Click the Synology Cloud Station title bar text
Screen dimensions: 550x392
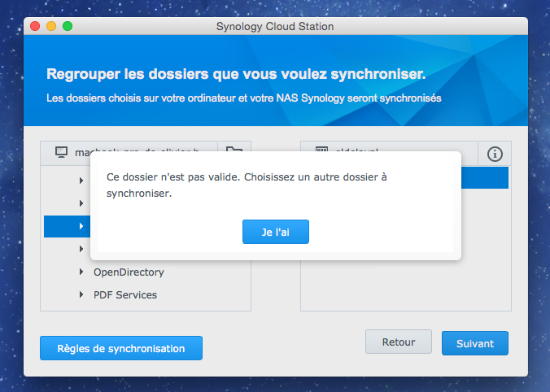coord(275,27)
